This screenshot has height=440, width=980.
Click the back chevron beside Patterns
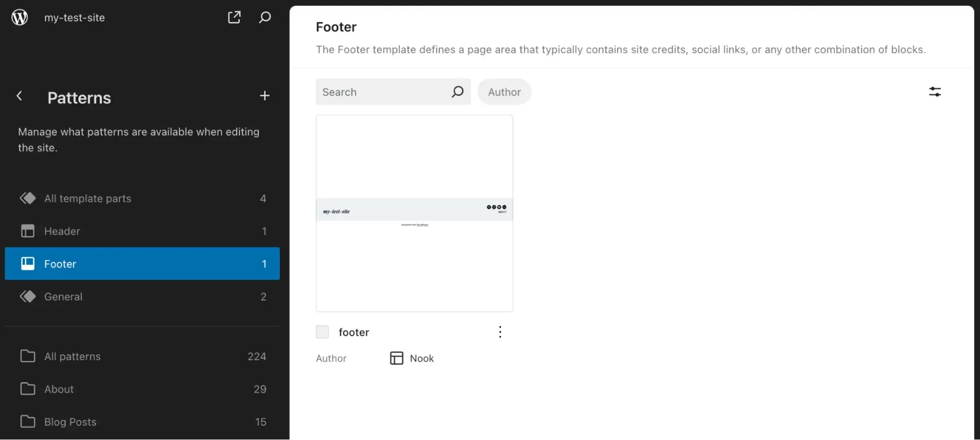coord(20,96)
